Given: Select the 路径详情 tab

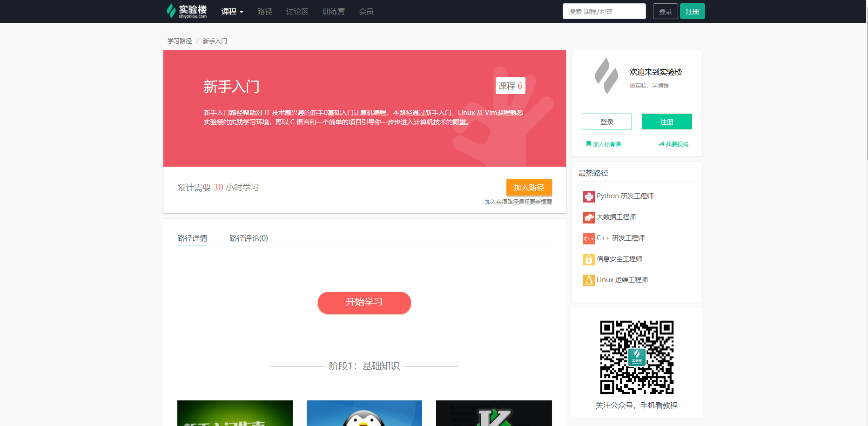Looking at the screenshot, I should tap(192, 238).
